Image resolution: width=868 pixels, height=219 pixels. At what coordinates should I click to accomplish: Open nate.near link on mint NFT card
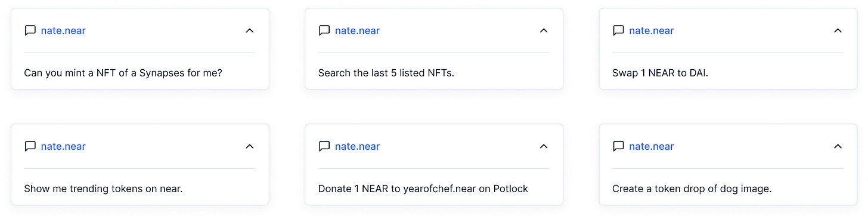pyautogui.click(x=63, y=31)
